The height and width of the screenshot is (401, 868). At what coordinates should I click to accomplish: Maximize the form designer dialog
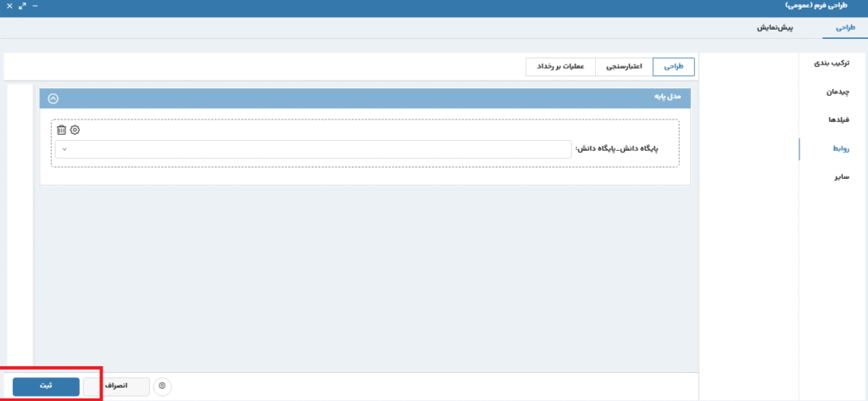click(21, 6)
